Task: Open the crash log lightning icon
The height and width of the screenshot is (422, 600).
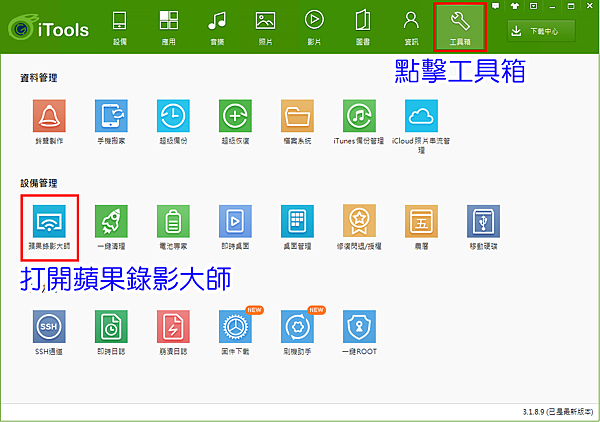Action: [x=173, y=326]
